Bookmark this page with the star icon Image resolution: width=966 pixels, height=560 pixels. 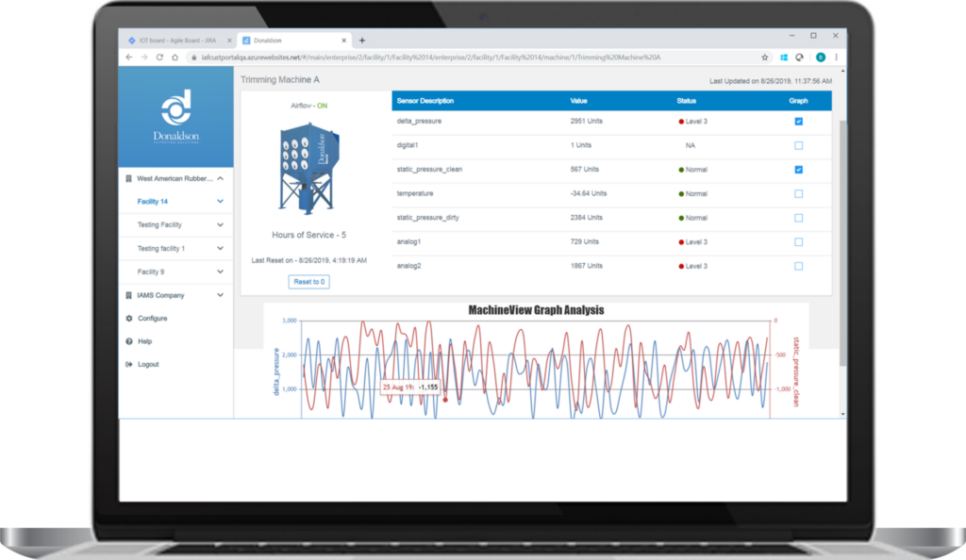point(765,58)
